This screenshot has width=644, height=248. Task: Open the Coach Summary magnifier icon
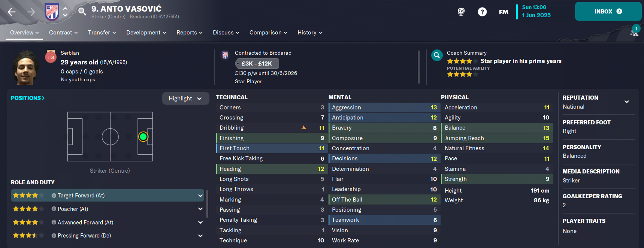click(x=437, y=55)
